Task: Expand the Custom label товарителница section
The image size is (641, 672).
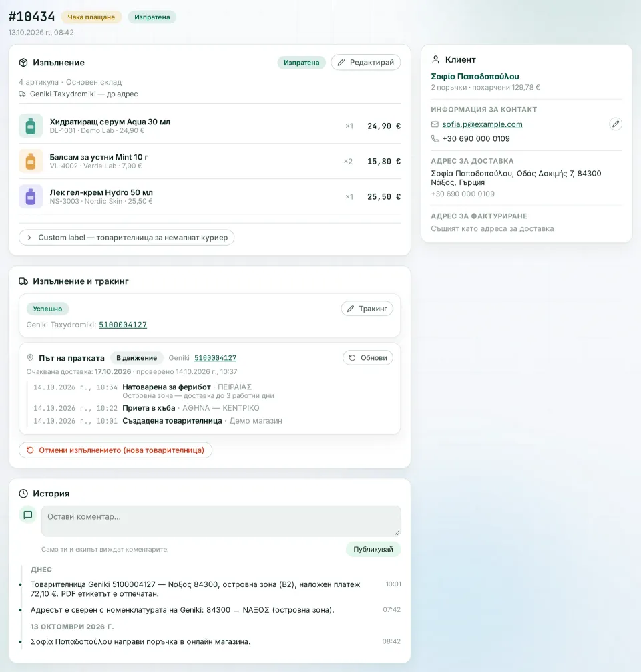Action: click(126, 238)
